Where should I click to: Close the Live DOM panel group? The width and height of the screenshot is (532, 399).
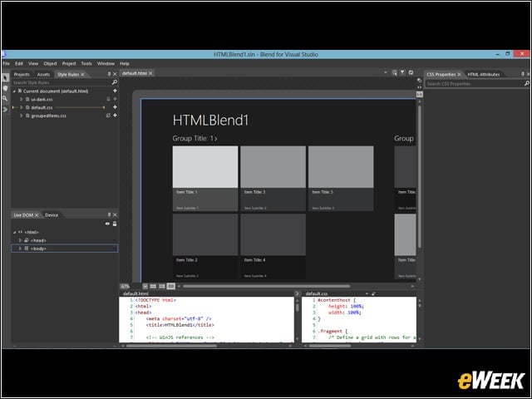click(x=115, y=214)
